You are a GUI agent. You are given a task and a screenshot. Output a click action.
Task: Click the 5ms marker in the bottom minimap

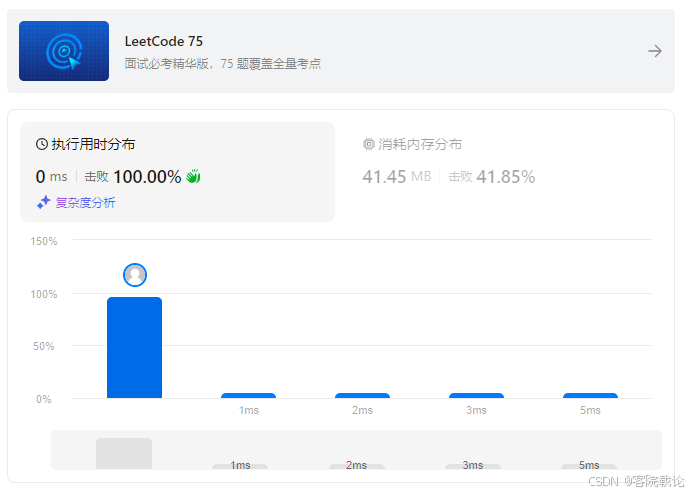589,465
